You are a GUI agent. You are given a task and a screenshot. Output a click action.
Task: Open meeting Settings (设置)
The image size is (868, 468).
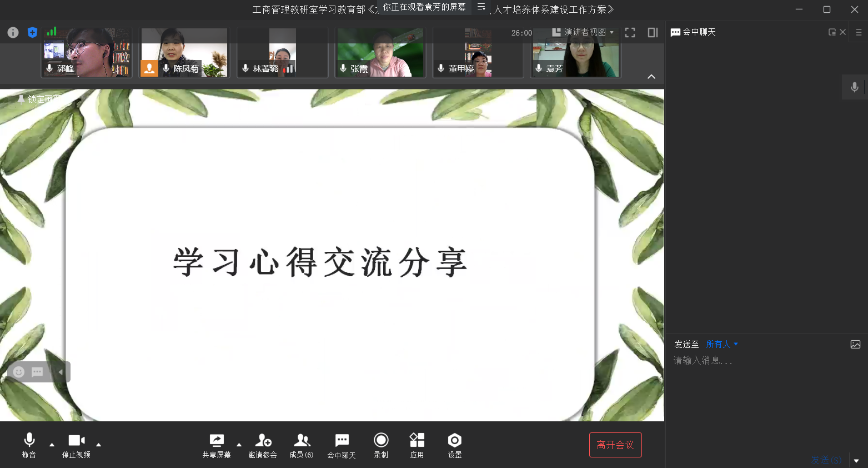coord(455,445)
